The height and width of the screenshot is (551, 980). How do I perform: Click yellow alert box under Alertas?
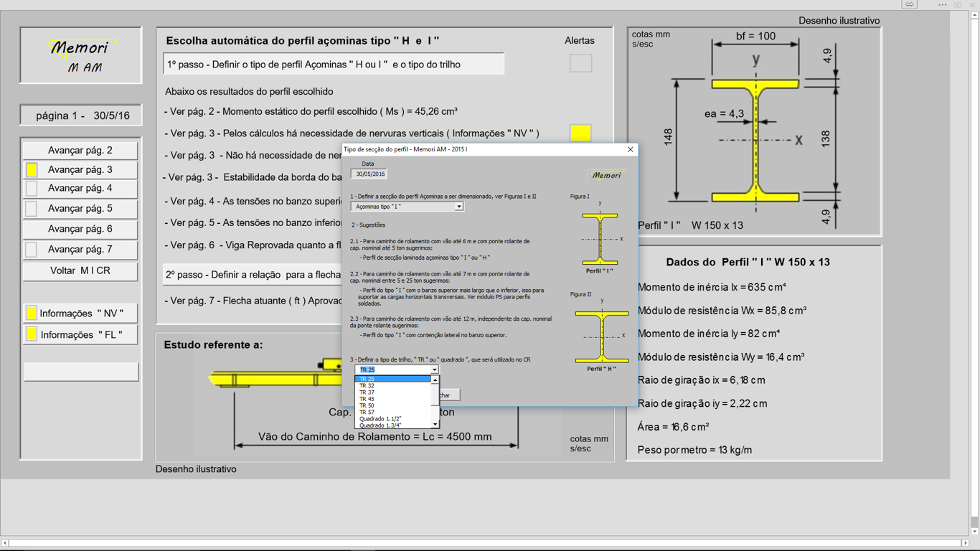[x=580, y=133]
